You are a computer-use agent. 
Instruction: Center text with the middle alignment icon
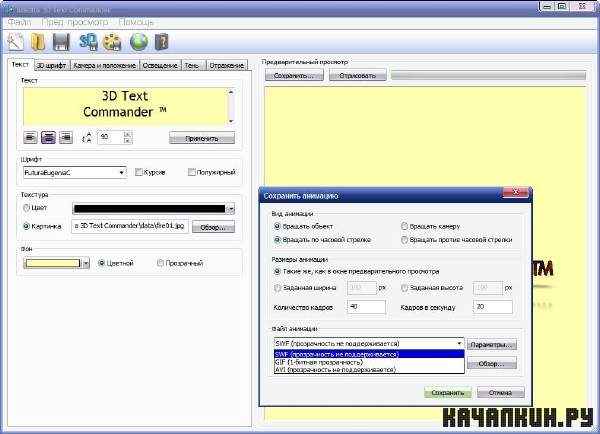pos(48,137)
